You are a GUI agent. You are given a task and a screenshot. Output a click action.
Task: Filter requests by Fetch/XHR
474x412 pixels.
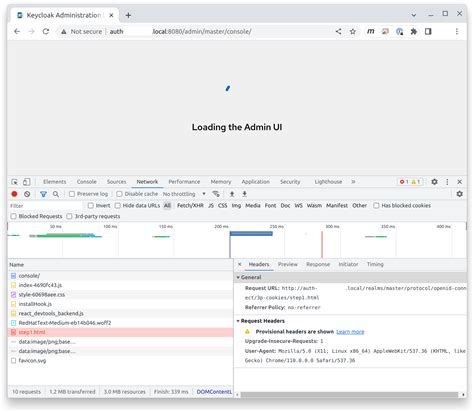[190, 206]
